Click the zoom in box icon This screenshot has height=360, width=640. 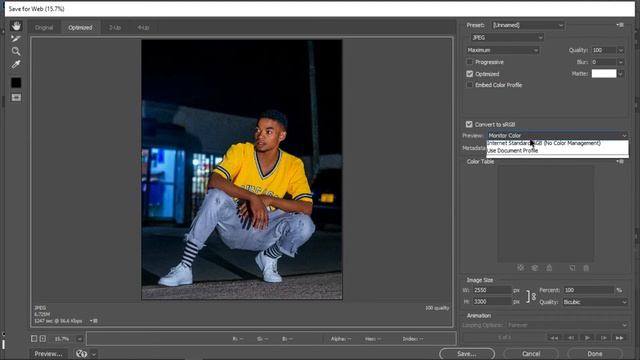tap(42, 339)
